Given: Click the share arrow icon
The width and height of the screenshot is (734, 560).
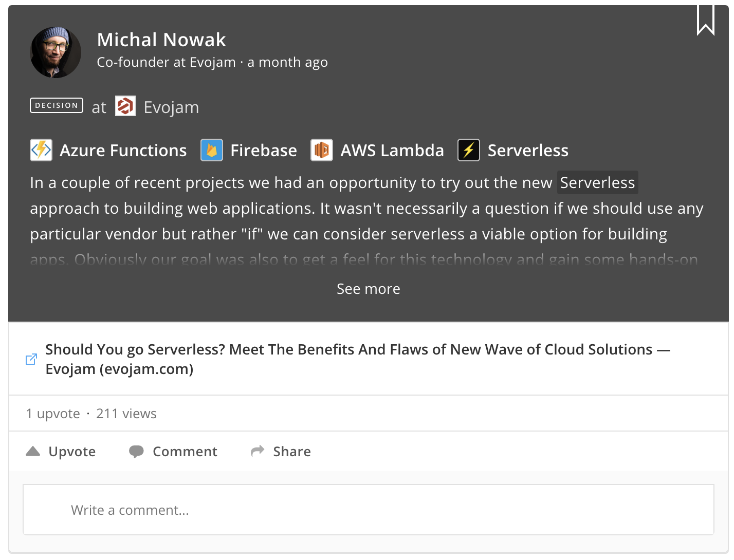Looking at the screenshot, I should click(x=258, y=451).
